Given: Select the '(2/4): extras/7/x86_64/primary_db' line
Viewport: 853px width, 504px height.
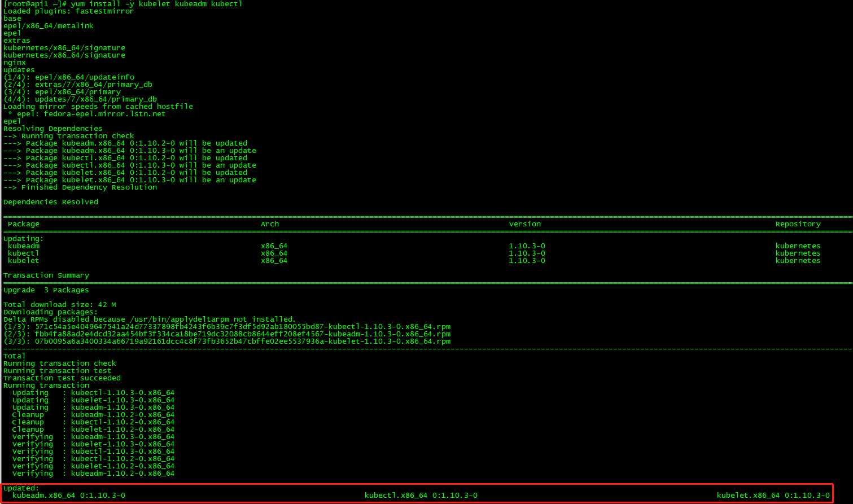Looking at the screenshot, I should coord(78,85).
